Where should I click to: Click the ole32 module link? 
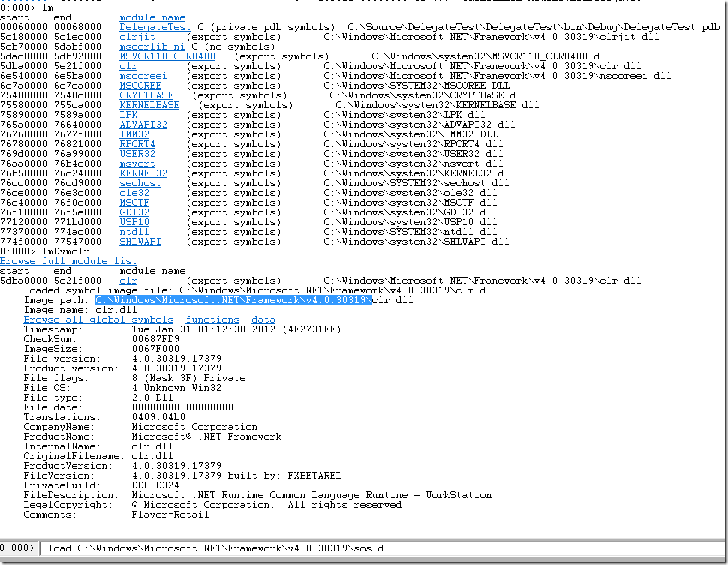pyautogui.click(x=134, y=193)
